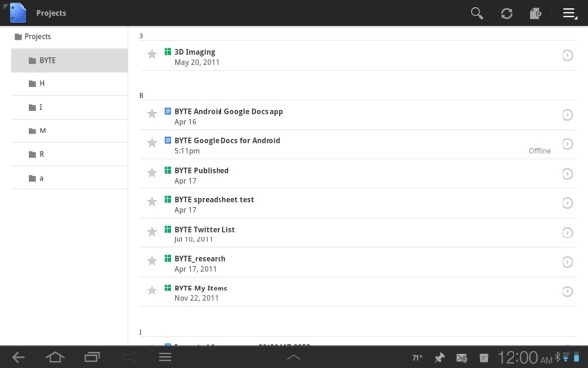Viewport: 588px width, 368px height.
Task: Tap the Wi-Fi signal status icon
Action: (566, 357)
